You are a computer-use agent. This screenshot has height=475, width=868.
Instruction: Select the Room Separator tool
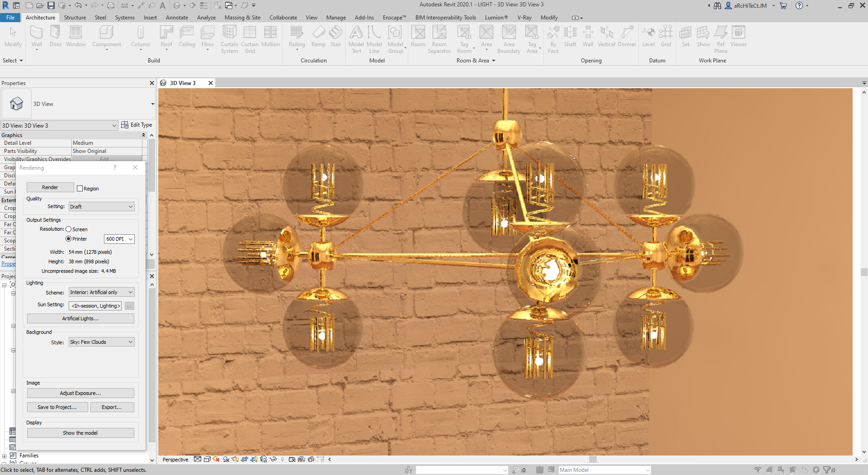click(439, 39)
